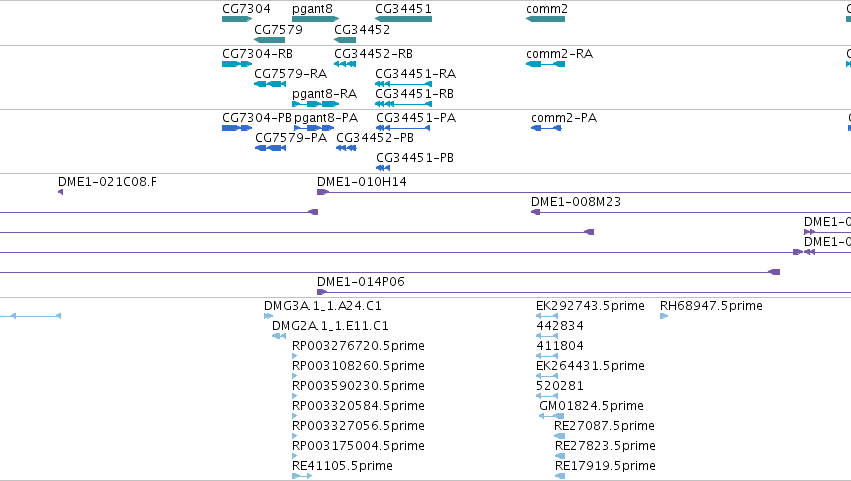Click the RP003327056.5prime EST label
Image resolution: width=851 pixels, height=481 pixels.
click(x=358, y=426)
